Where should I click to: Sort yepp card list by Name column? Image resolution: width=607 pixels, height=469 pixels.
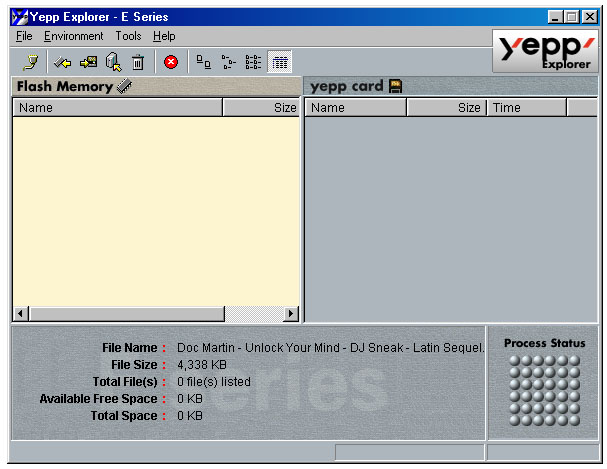pyautogui.click(x=356, y=107)
